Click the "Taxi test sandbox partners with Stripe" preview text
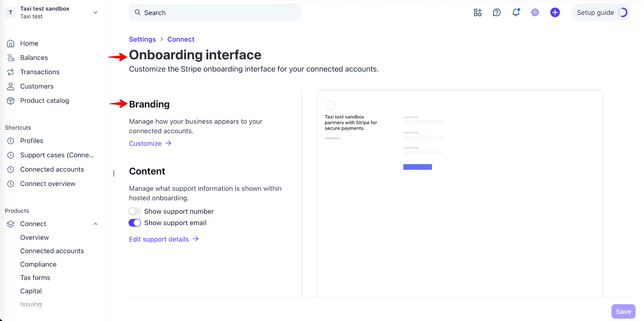Viewport: 644px width, 321px height. (x=351, y=123)
